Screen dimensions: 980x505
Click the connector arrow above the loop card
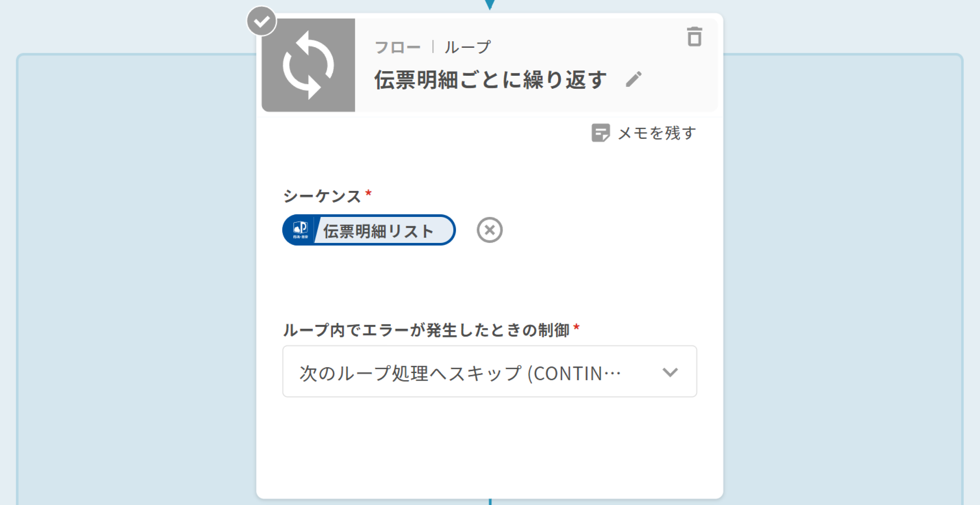coord(490,5)
